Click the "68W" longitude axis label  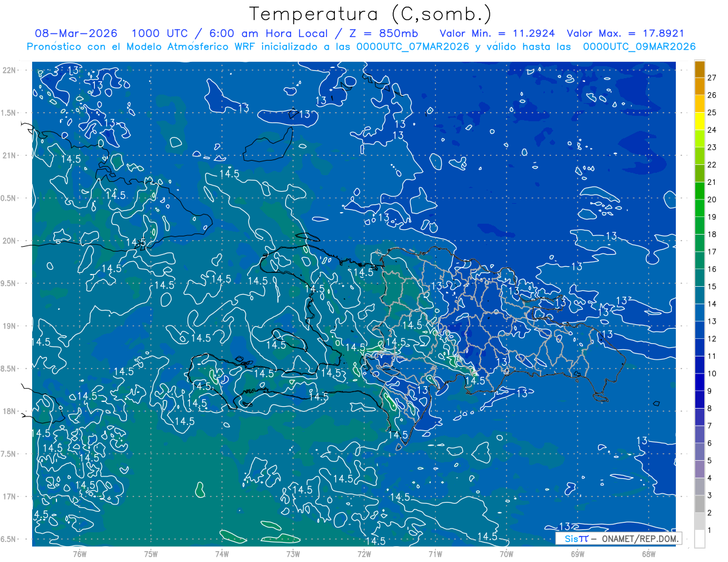649,554
